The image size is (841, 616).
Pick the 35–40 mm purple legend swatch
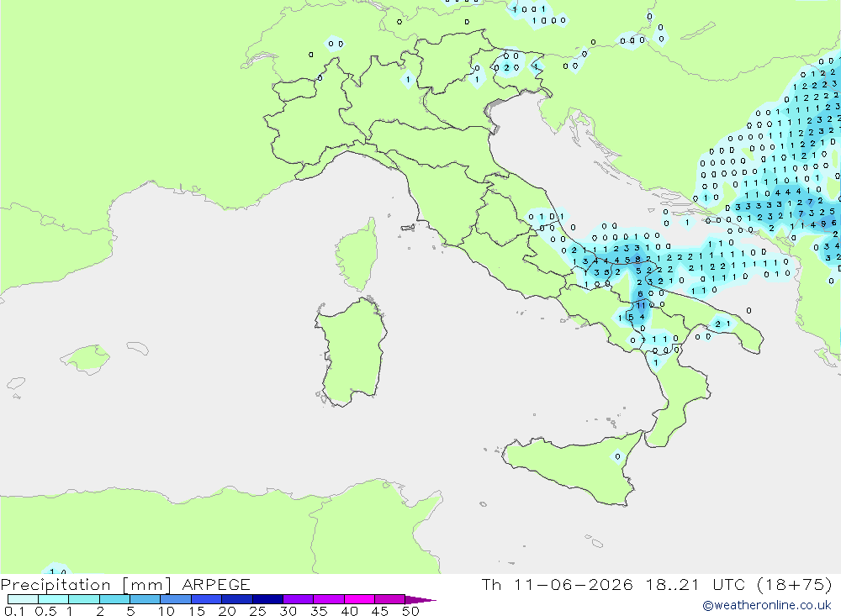(328, 599)
